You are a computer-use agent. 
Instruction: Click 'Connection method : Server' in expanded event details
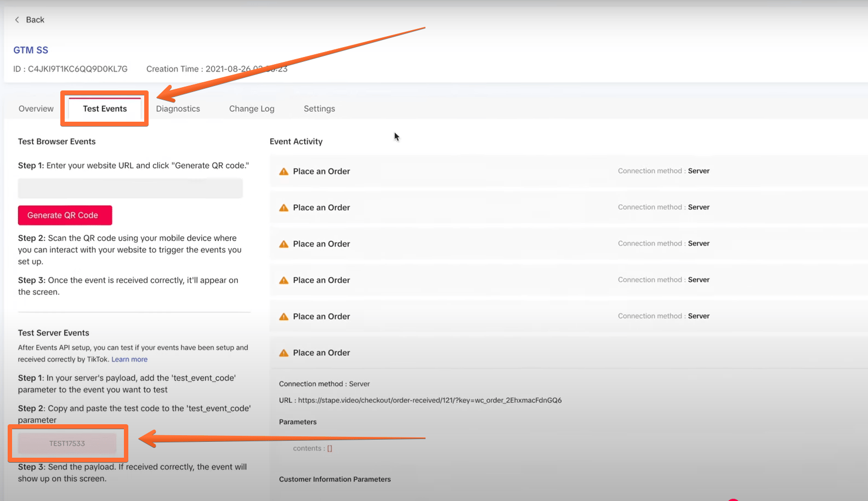[x=324, y=384]
